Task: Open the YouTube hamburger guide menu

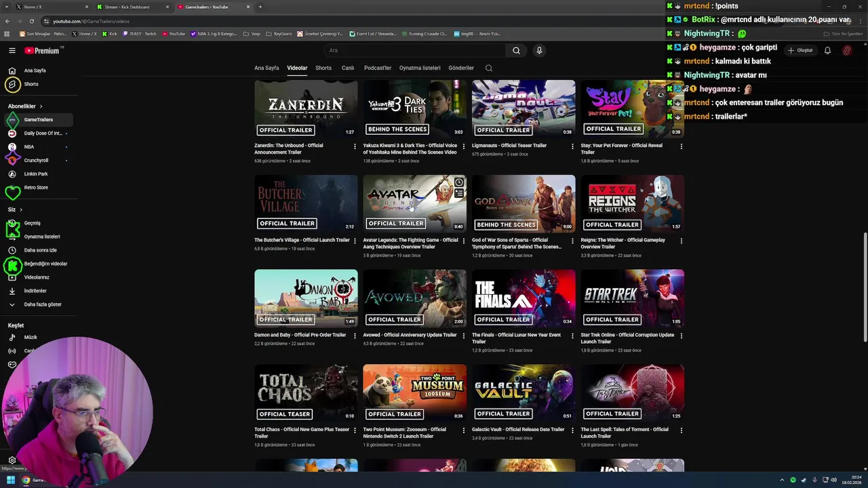Action: tap(12, 50)
